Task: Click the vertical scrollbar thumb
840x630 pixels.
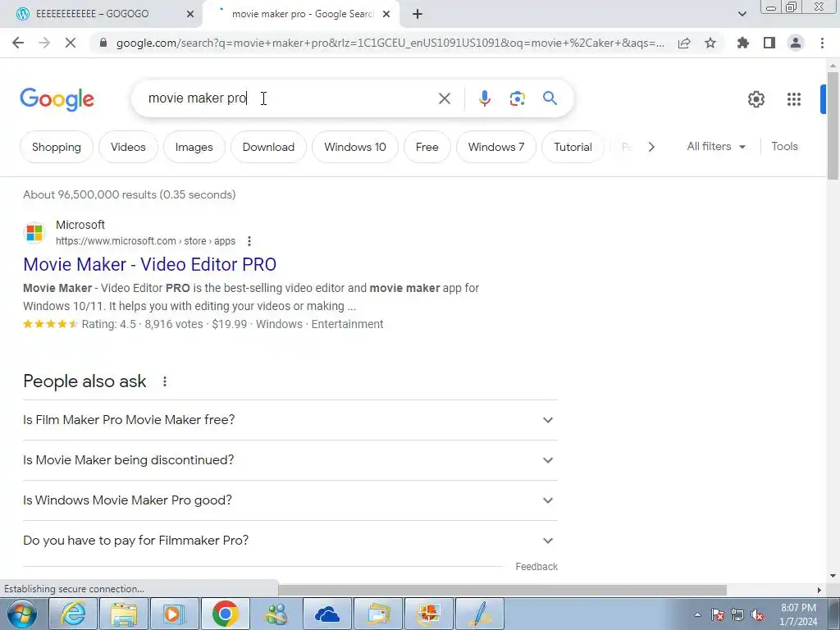Action: pyautogui.click(x=833, y=126)
